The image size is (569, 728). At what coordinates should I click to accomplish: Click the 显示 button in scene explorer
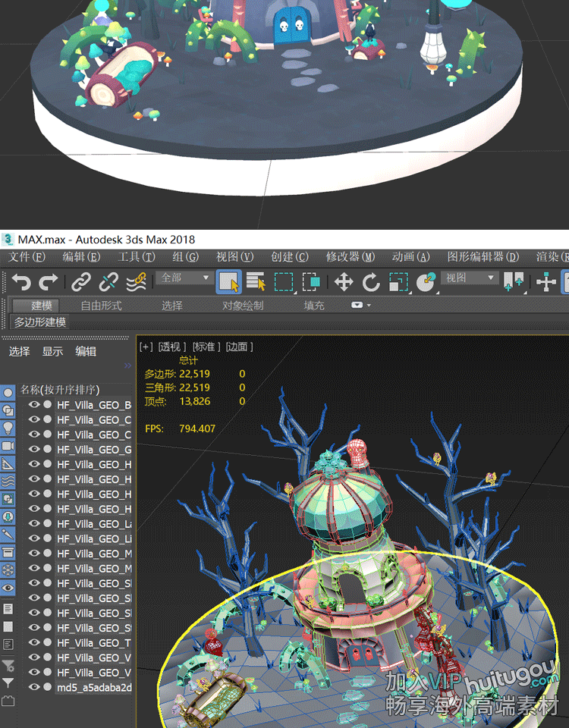pos(52,351)
